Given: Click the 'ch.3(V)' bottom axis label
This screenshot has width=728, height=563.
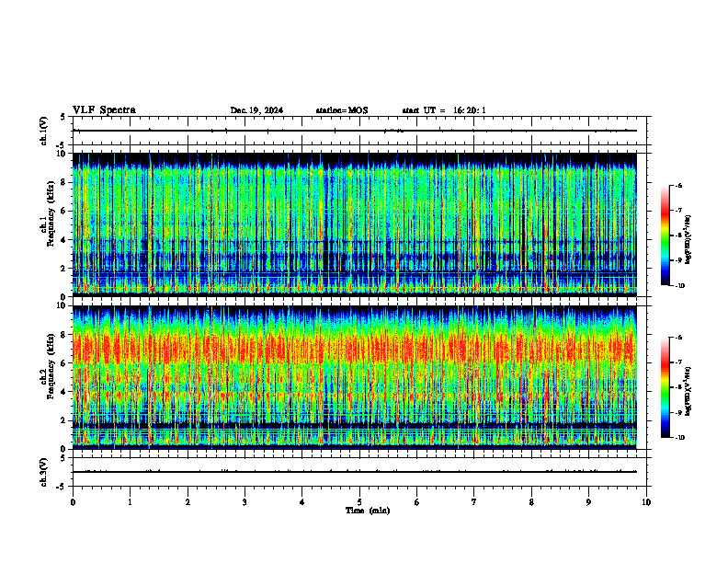Looking at the screenshot, I should (43, 472).
